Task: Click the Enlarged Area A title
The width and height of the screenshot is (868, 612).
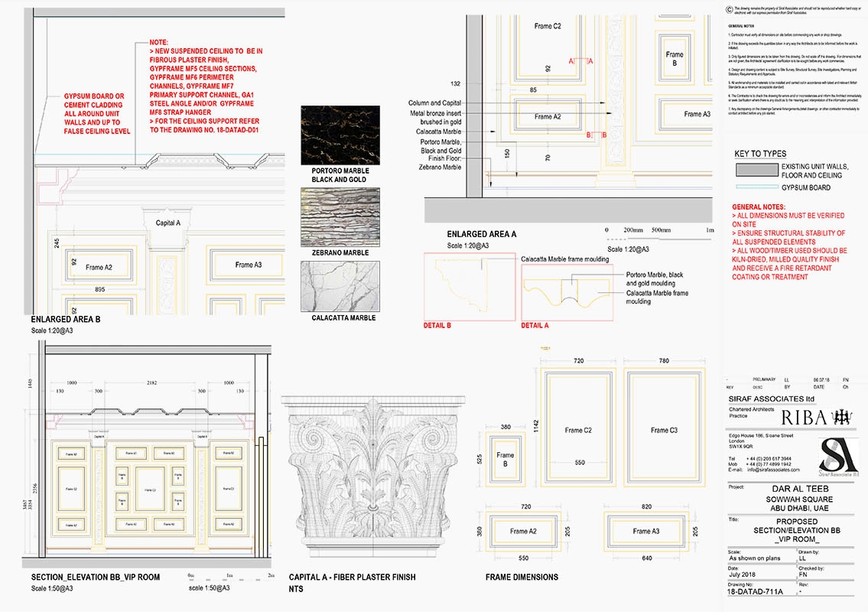Action: [x=482, y=234]
